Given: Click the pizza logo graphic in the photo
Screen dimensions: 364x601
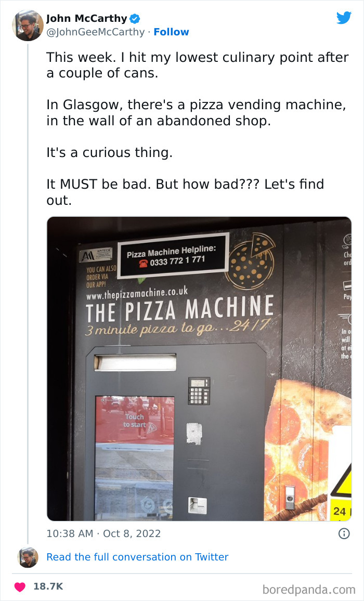Looking at the screenshot, I should tap(250, 260).
